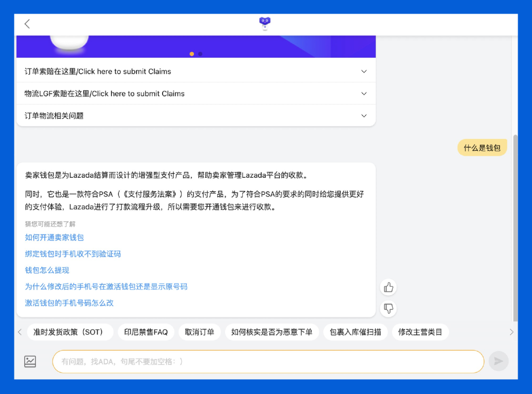
Task: Select the 取消订单 quick reply chip
Action: (199, 332)
